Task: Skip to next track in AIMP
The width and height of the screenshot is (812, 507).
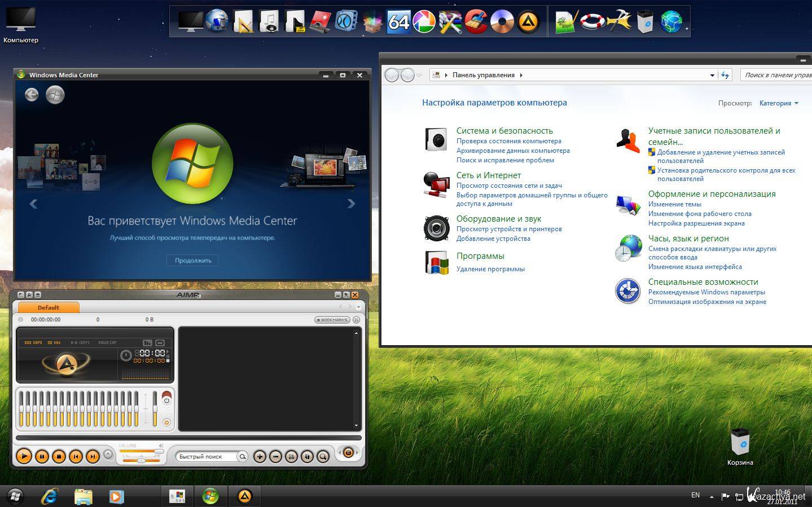Action: 93,456
